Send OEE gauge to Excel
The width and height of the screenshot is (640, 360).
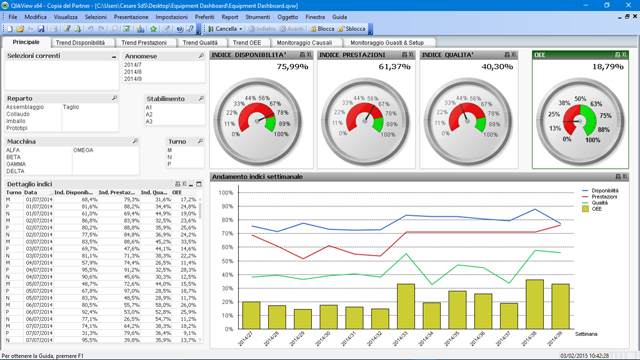624,55
